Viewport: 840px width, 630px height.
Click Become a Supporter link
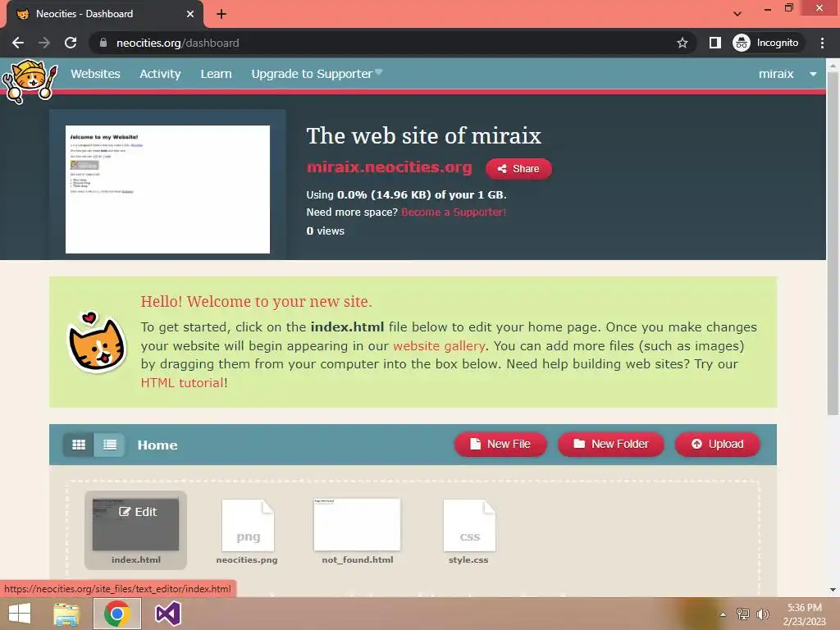pyautogui.click(x=454, y=212)
